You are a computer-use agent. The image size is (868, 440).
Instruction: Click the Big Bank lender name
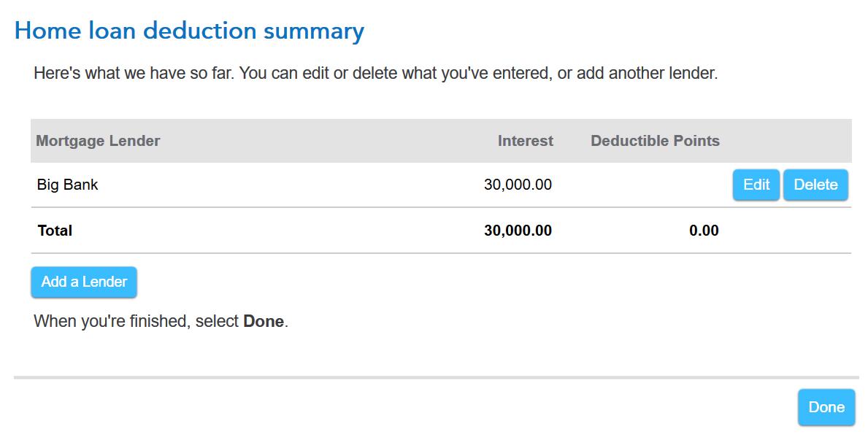tap(68, 185)
